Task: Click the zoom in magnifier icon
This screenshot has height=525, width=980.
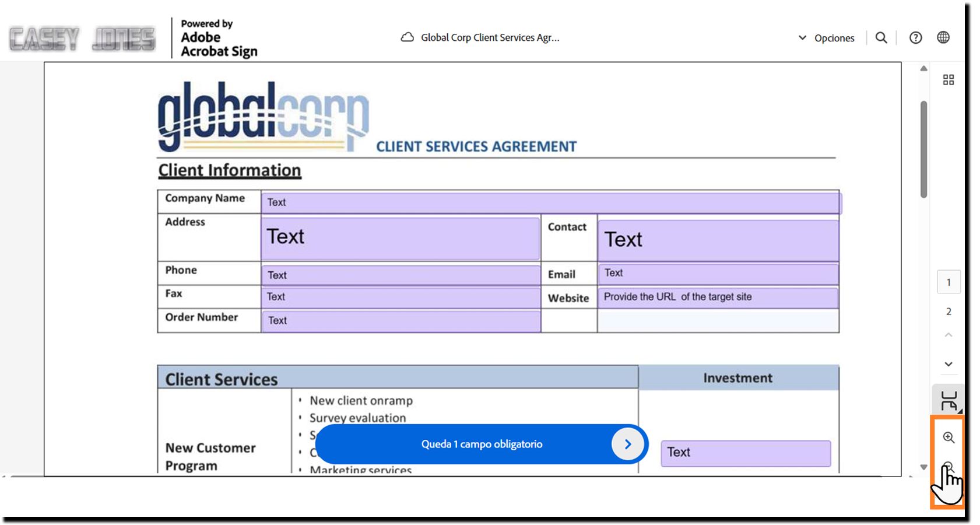Action: [949, 437]
